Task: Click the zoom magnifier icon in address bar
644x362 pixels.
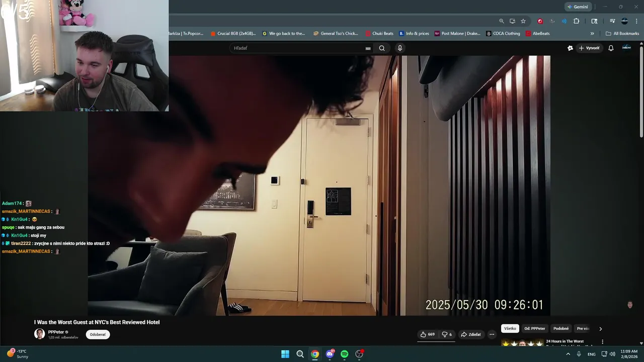Action: coord(502,21)
